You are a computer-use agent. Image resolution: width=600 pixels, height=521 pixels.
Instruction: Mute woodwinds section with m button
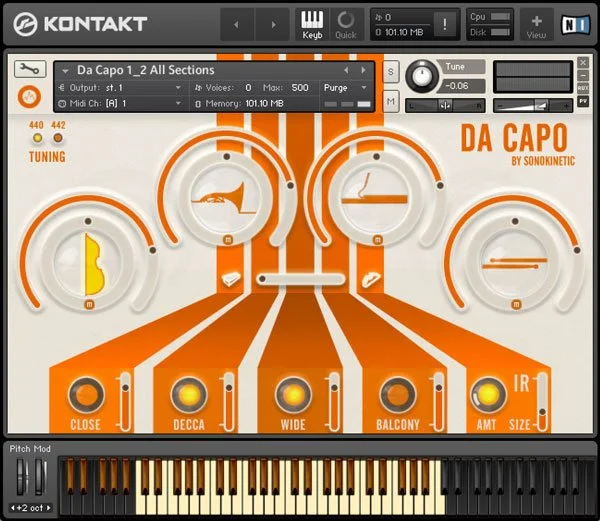[378, 240]
